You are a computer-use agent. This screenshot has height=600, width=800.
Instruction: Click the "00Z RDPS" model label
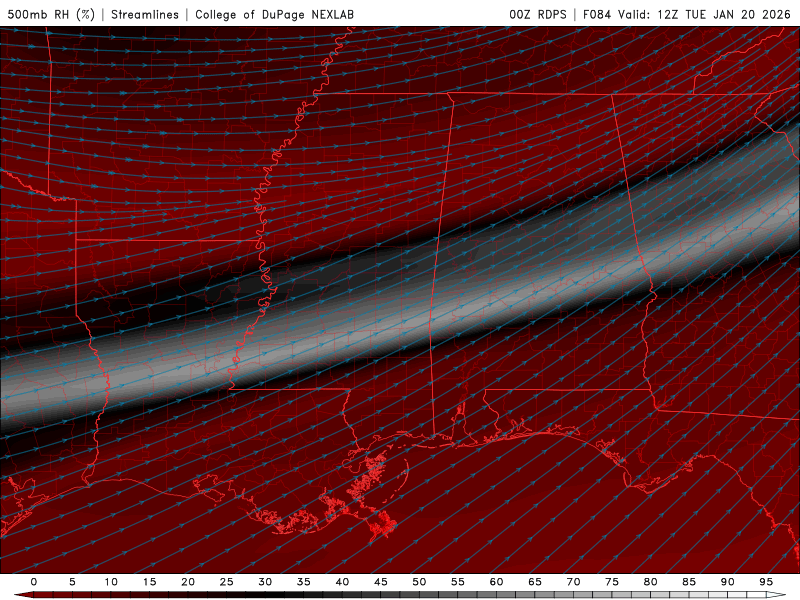pyautogui.click(x=538, y=14)
